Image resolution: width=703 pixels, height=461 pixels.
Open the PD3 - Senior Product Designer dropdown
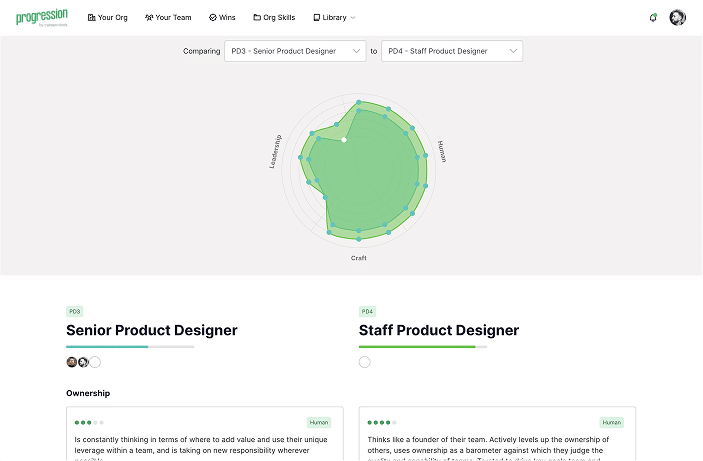click(x=295, y=51)
